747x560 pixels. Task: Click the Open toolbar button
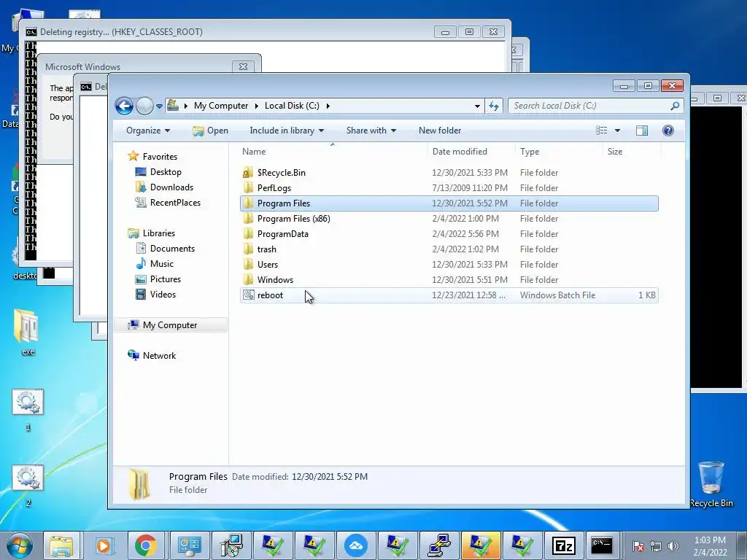click(211, 131)
